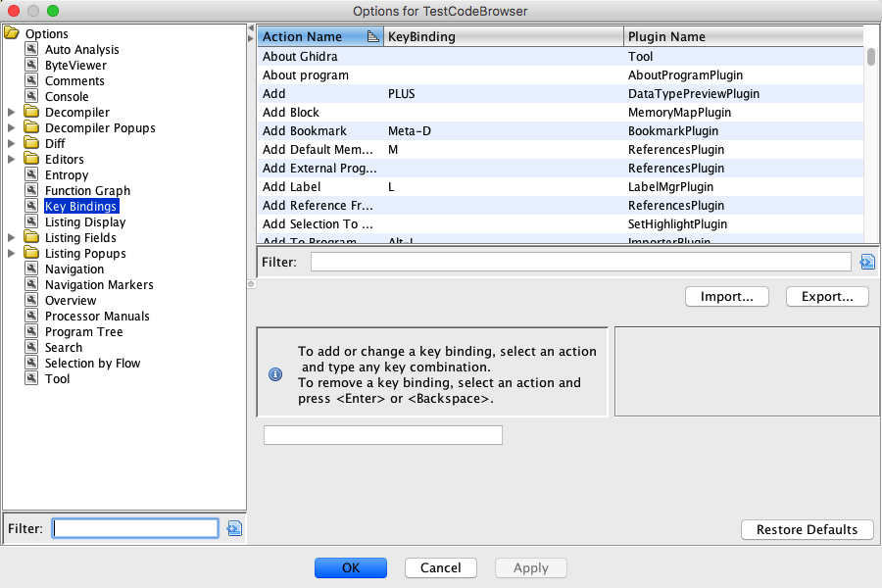Image resolution: width=882 pixels, height=588 pixels.
Task: Click the Processor Manuals options icon
Action: pyautogui.click(x=32, y=317)
